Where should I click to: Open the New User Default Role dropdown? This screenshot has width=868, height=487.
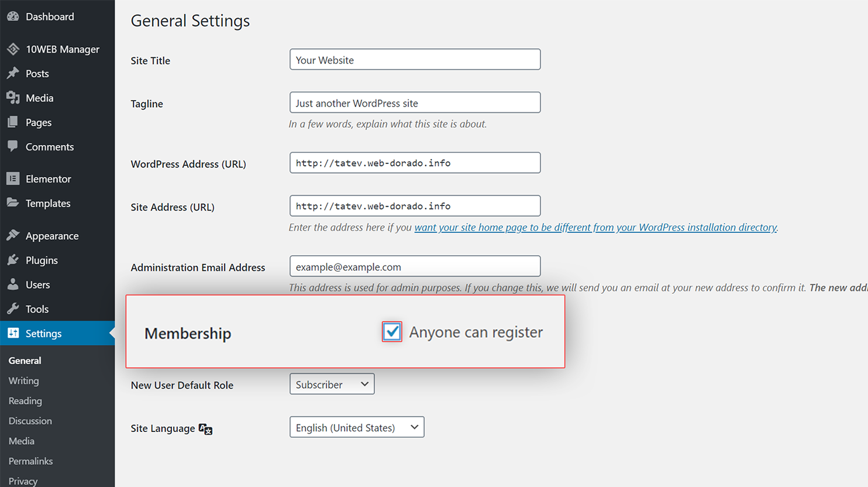[332, 384]
